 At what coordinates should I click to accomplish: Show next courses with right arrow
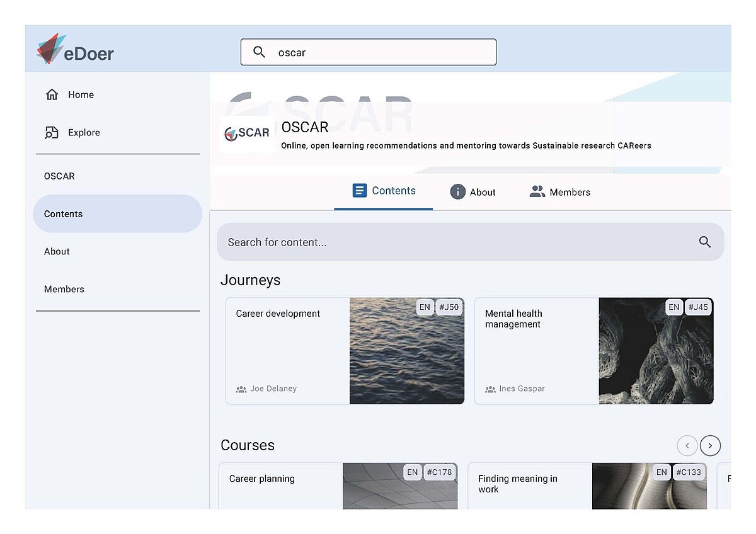710,446
